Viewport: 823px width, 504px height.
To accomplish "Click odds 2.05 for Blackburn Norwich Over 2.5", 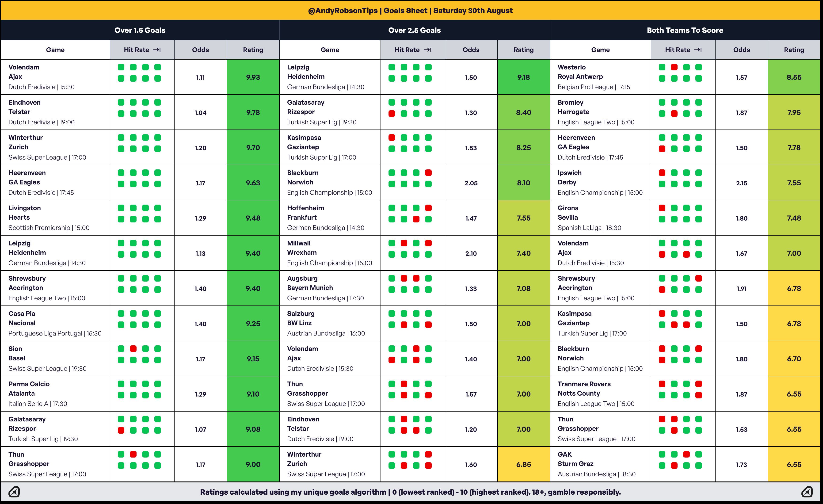I will click(471, 183).
